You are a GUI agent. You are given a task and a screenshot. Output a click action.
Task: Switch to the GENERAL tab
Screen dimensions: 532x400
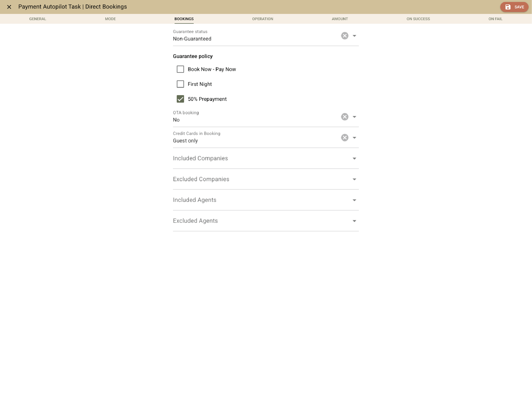(37, 19)
